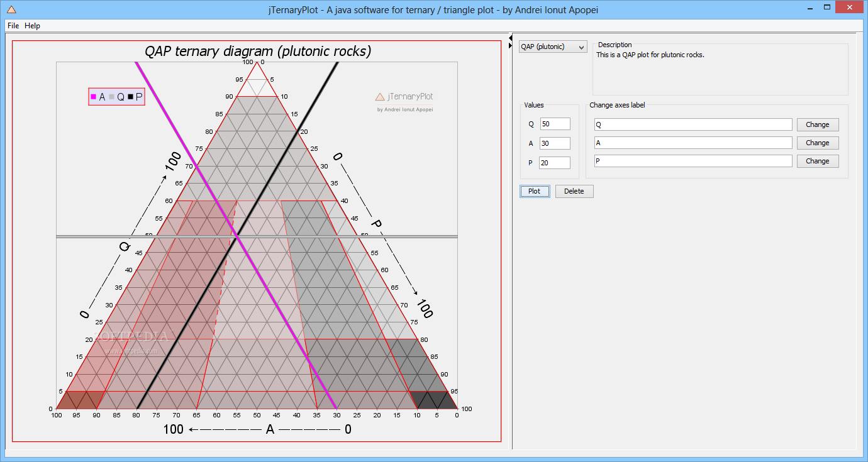868x462 pixels.
Task: Click Change button for Q axis label
Action: [818, 124]
